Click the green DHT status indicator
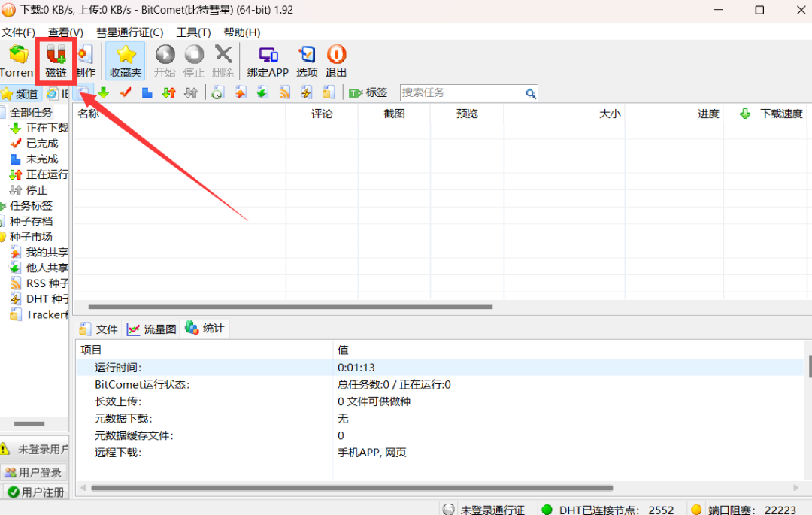This screenshot has width=812, height=515. click(x=547, y=510)
